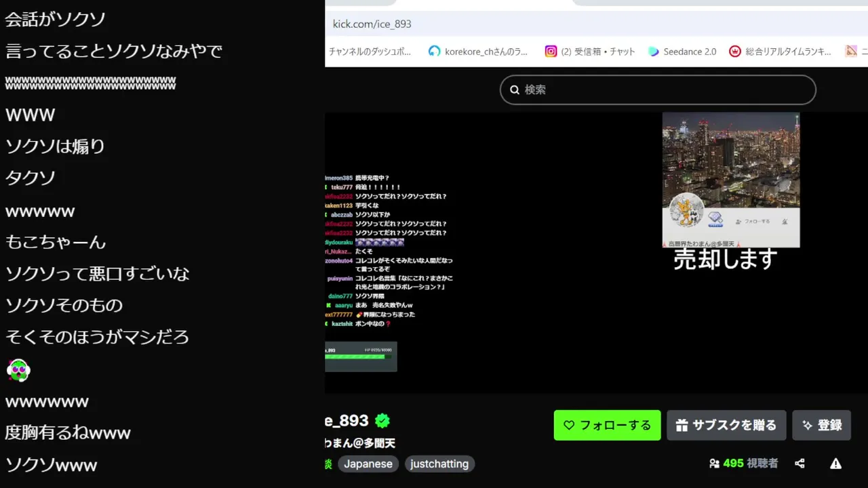Click the 売却します caption in the stream
The image size is (868, 488).
(x=725, y=259)
